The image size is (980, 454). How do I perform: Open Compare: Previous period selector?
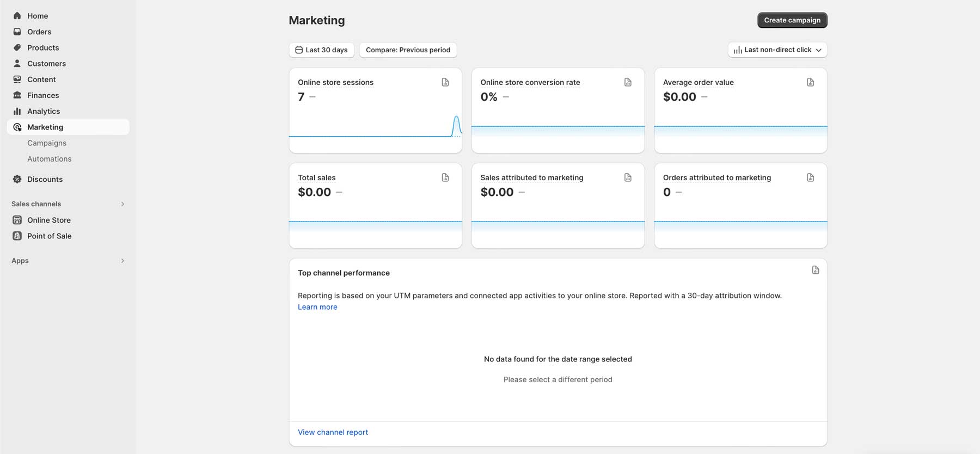click(408, 50)
